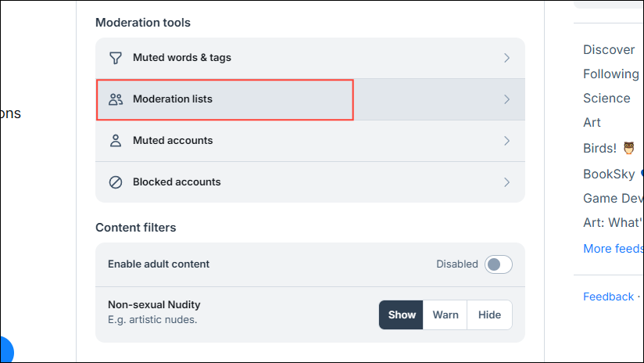Open the Game Dev feed
Screen dimensions: 644x363
tap(613, 198)
